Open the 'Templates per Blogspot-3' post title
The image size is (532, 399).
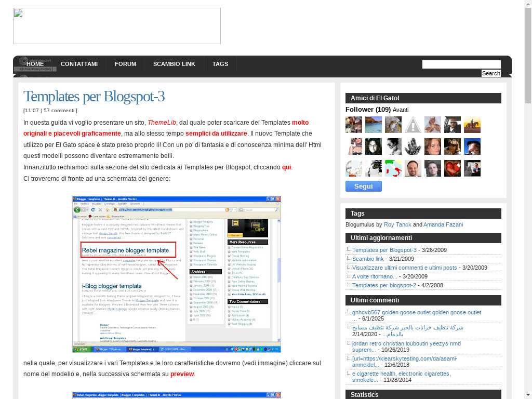(94, 96)
